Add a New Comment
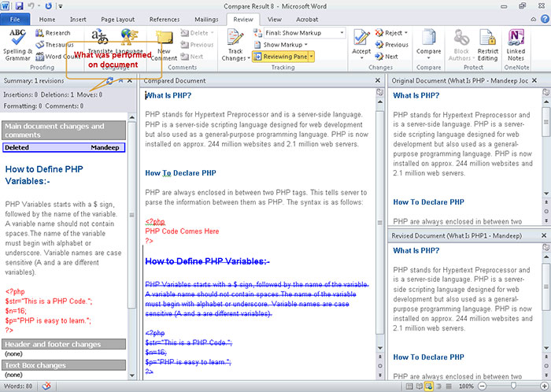 click(164, 45)
